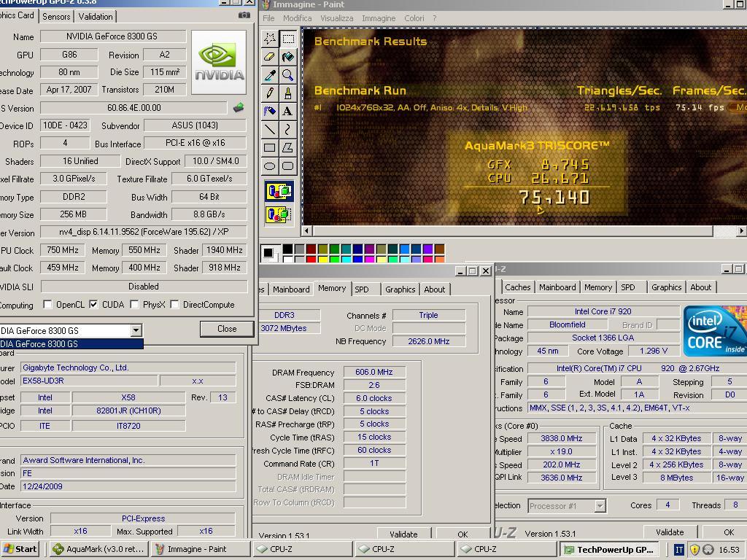This screenshot has height=560, width=747.
Task: Select the rectangular Select tool in Paint
Action: pyautogui.click(x=287, y=39)
